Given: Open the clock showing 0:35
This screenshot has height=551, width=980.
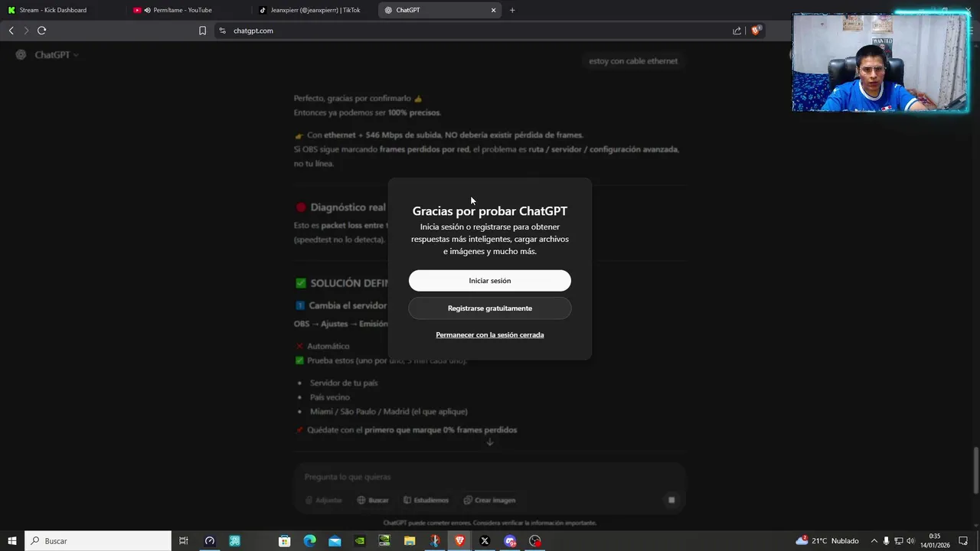Looking at the screenshot, I should (934, 541).
